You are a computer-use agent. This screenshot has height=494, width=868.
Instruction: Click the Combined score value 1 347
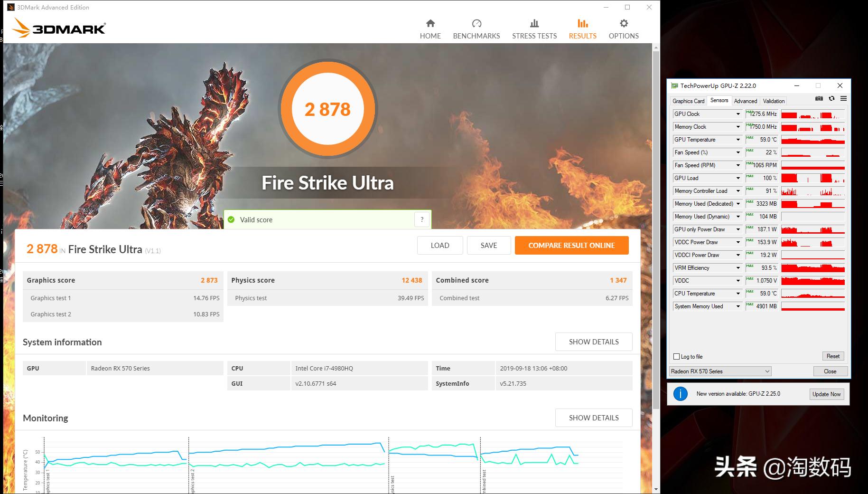618,280
